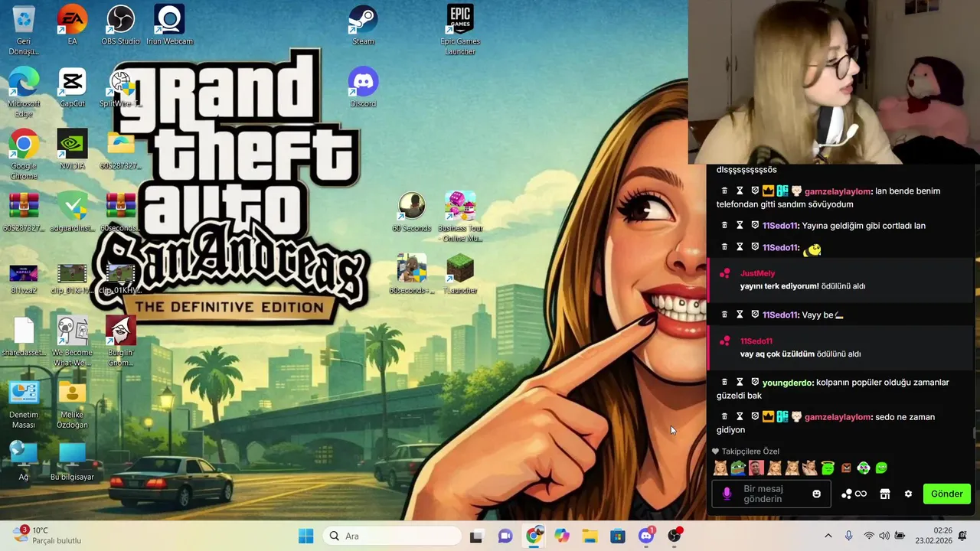Ban 11Sedo11 via shield on Vayy be message
980x551 pixels.
click(x=755, y=315)
